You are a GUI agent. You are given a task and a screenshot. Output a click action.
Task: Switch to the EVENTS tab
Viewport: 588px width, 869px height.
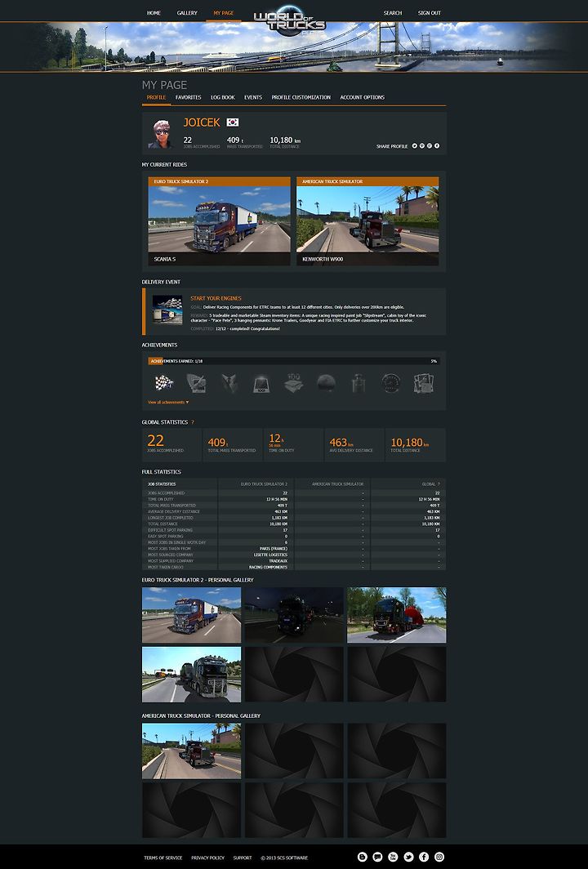pyautogui.click(x=253, y=97)
